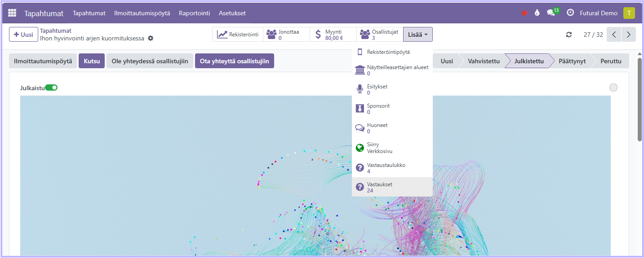The image size is (644, 258).
Task: Go to previous record arrow
Action: (x=614, y=35)
